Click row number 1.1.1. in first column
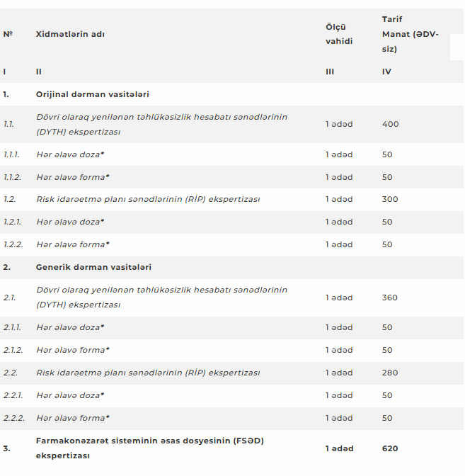The image size is (465, 476). (12, 154)
